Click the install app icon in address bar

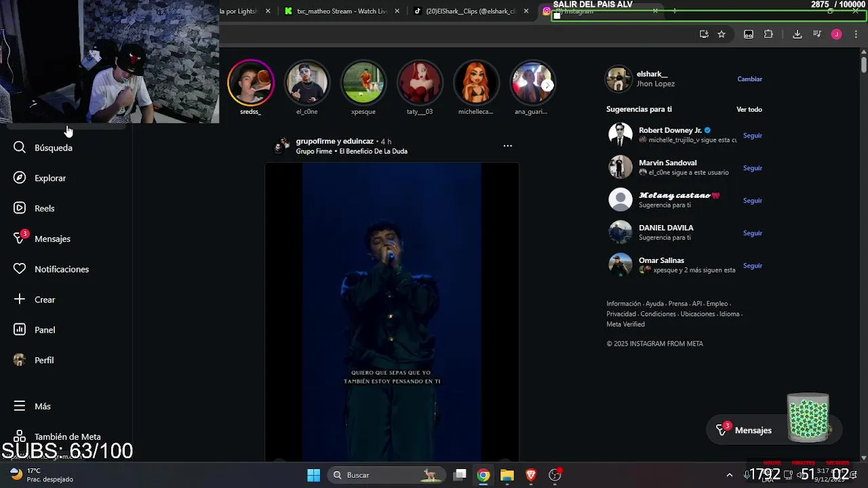click(704, 34)
